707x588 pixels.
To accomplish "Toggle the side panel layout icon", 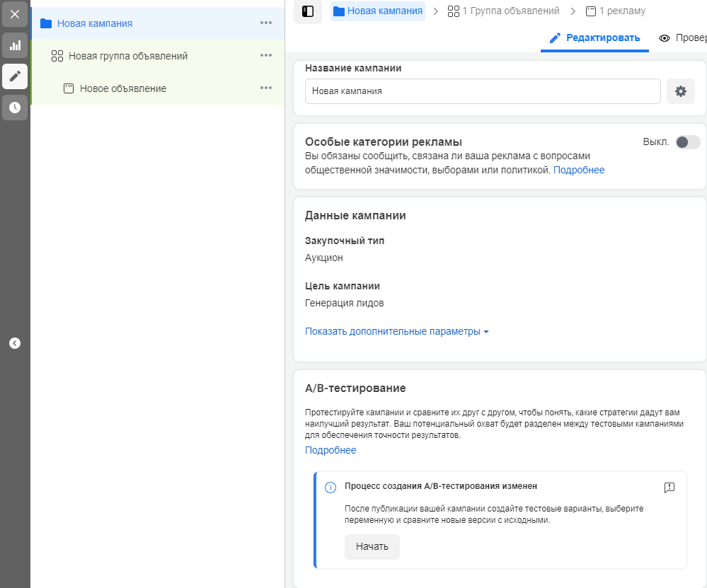I will (308, 11).
